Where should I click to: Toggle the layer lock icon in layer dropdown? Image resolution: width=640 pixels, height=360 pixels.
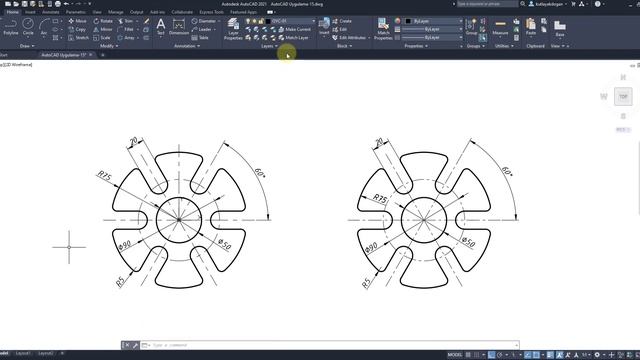point(260,21)
